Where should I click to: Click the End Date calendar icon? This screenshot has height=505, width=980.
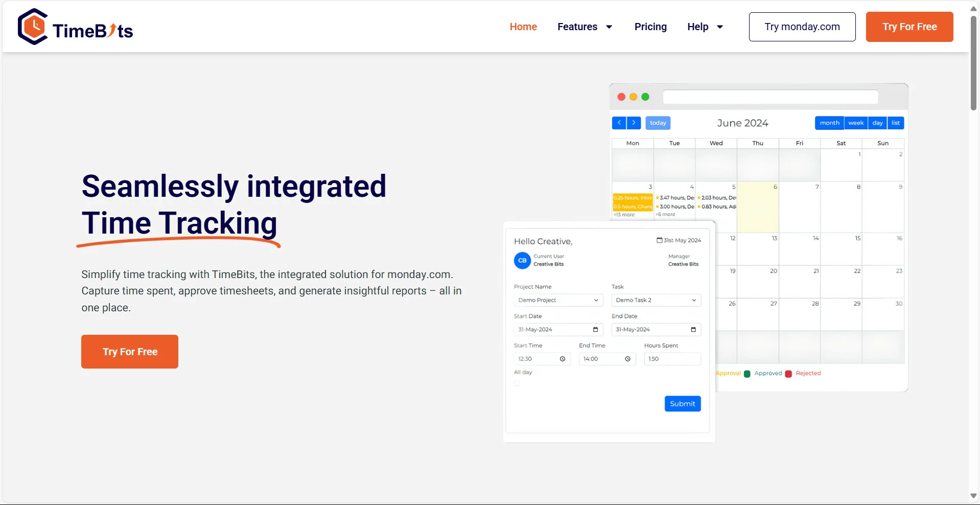coord(693,330)
